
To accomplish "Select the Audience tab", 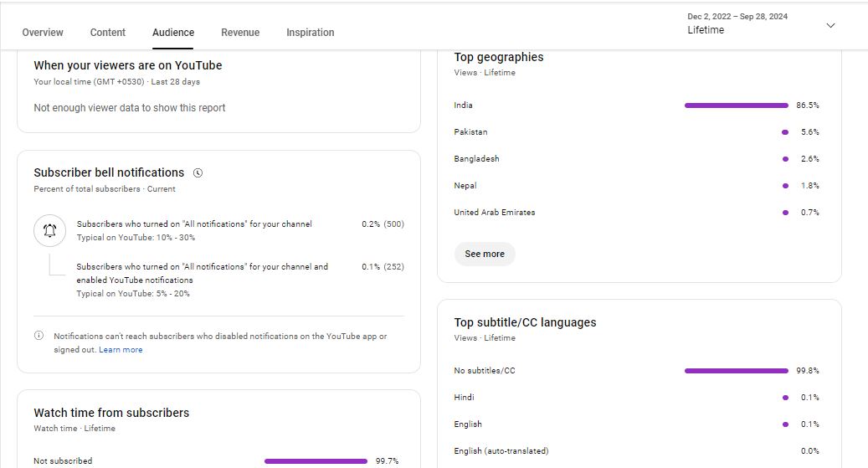I will point(173,33).
